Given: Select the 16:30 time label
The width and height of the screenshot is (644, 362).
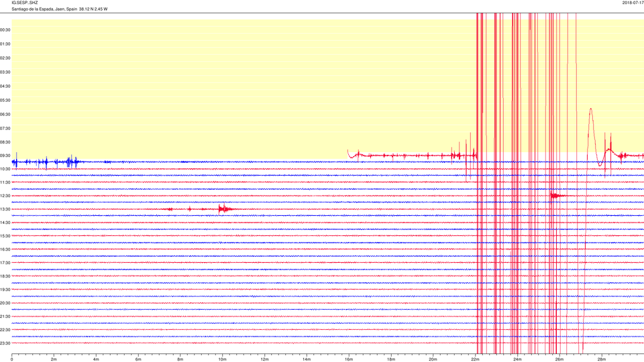Looking at the screenshot, I should (5, 249).
